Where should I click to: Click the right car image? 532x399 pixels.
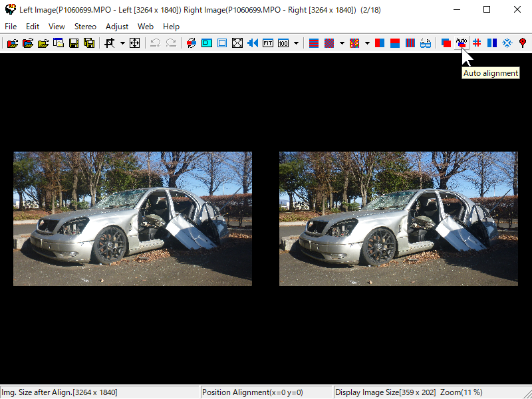398,219
